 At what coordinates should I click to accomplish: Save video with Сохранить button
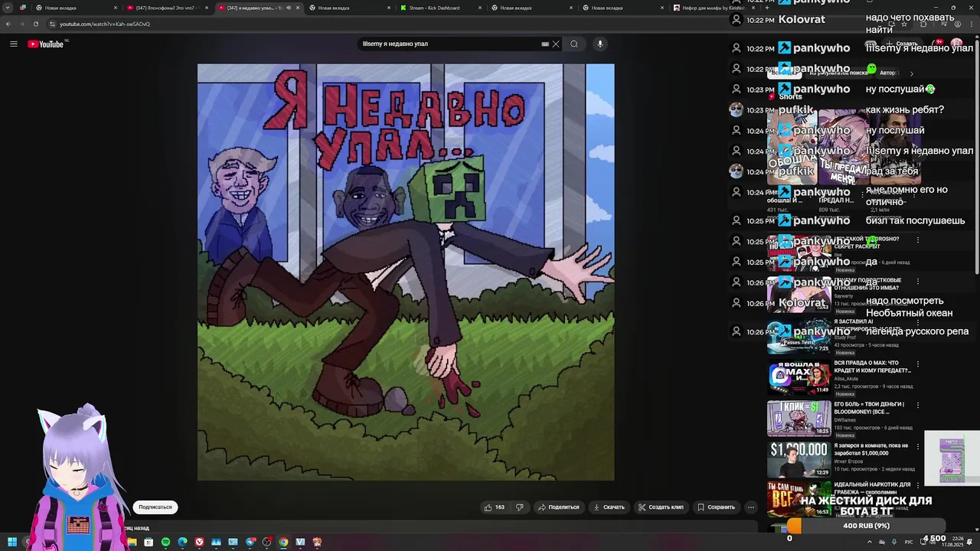click(x=716, y=507)
